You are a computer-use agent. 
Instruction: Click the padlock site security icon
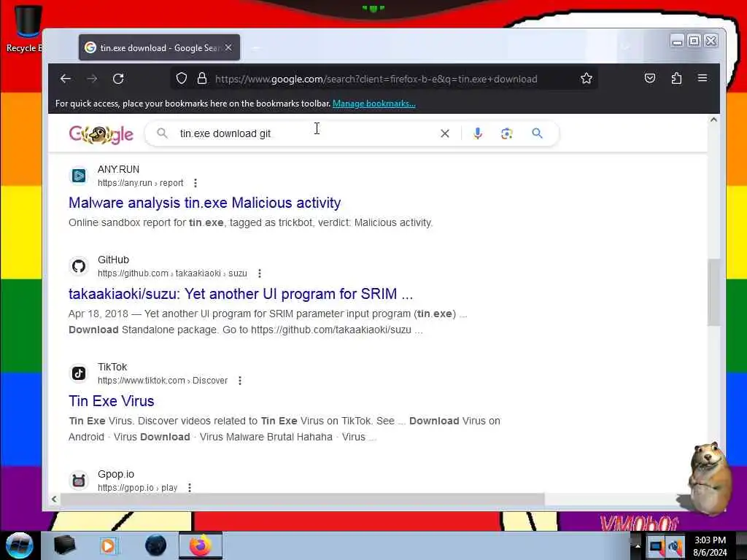click(x=202, y=79)
